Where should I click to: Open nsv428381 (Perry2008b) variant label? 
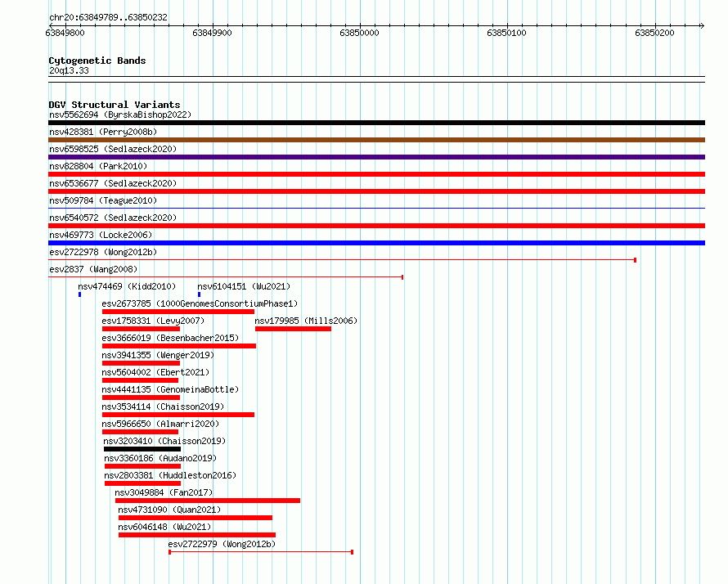point(103,132)
